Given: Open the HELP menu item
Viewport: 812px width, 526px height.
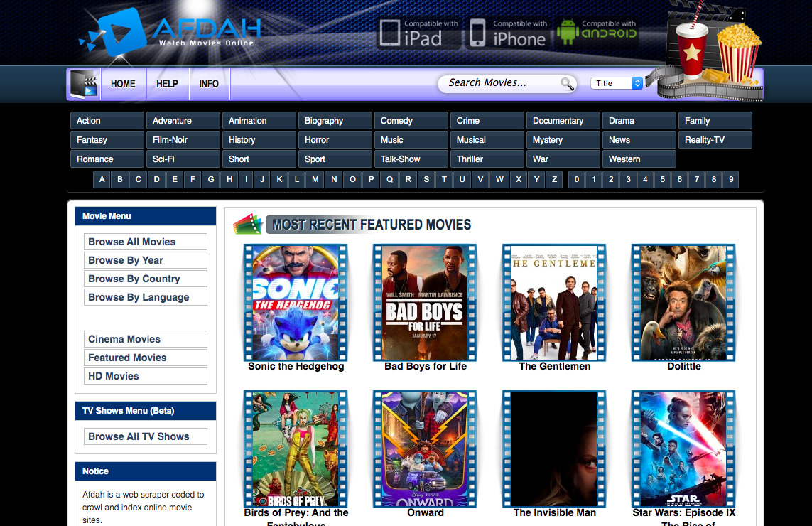Looking at the screenshot, I should pyautogui.click(x=167, y=84).
